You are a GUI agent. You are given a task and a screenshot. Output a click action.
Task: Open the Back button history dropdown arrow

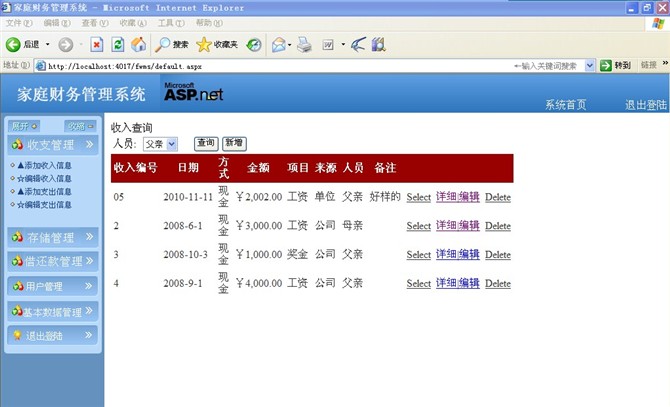pos(47,44)
